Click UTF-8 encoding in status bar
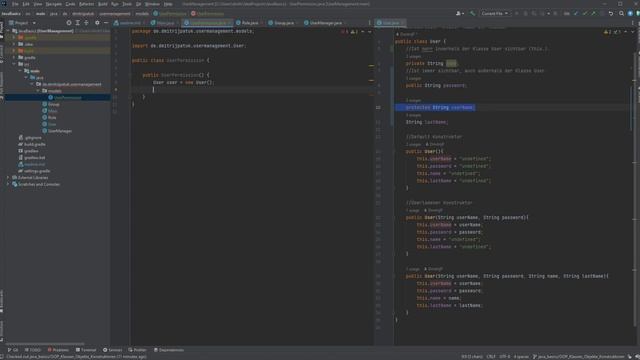 [x=505, y=357]
